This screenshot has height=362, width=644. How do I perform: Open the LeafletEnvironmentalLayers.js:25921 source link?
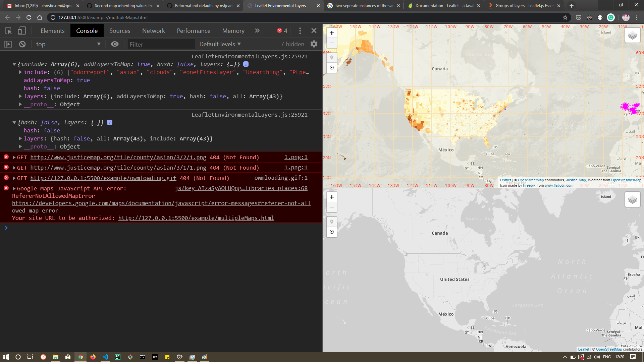pyautogui.click(x=249, y=56)
